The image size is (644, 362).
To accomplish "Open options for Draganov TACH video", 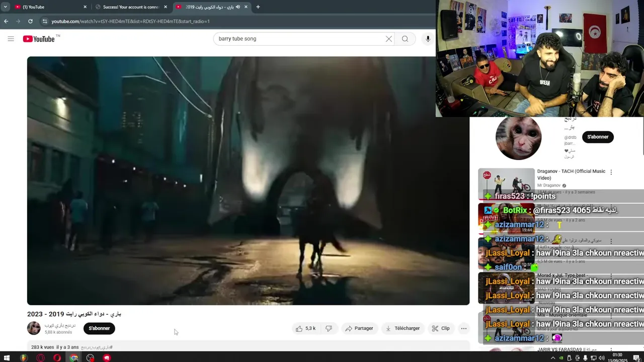I will pos(611,172).
